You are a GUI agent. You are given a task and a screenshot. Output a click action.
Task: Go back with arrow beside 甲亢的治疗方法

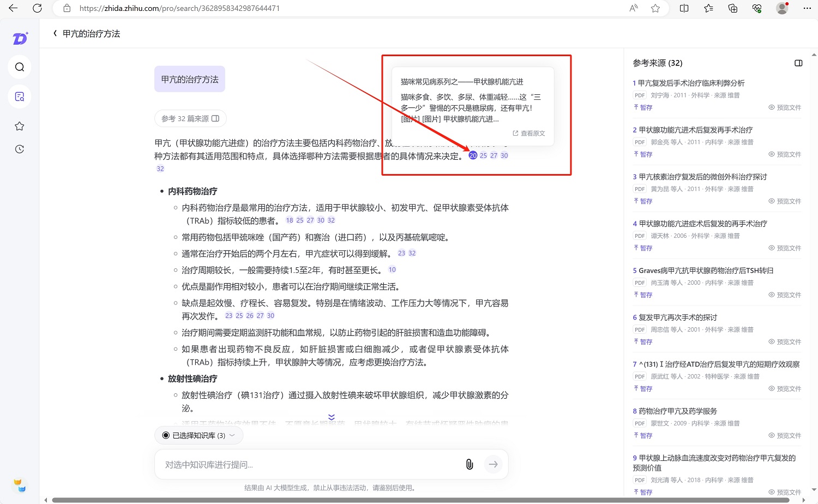pos(55,33)
